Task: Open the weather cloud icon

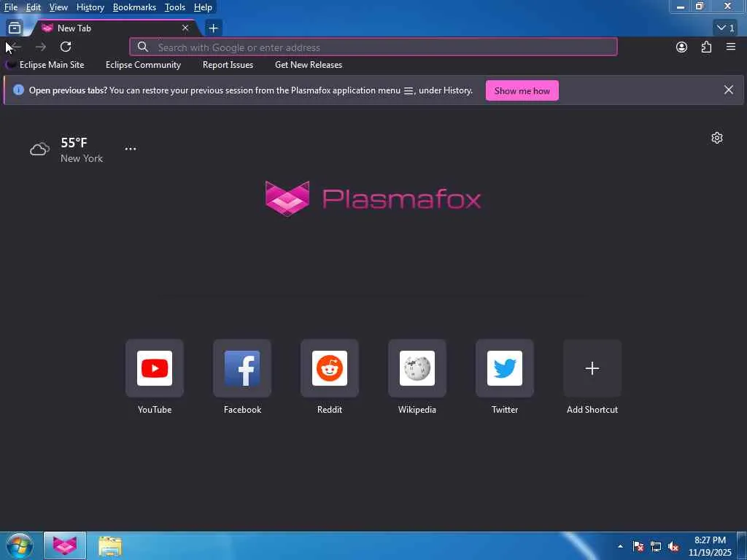Action: pos(39,149)
